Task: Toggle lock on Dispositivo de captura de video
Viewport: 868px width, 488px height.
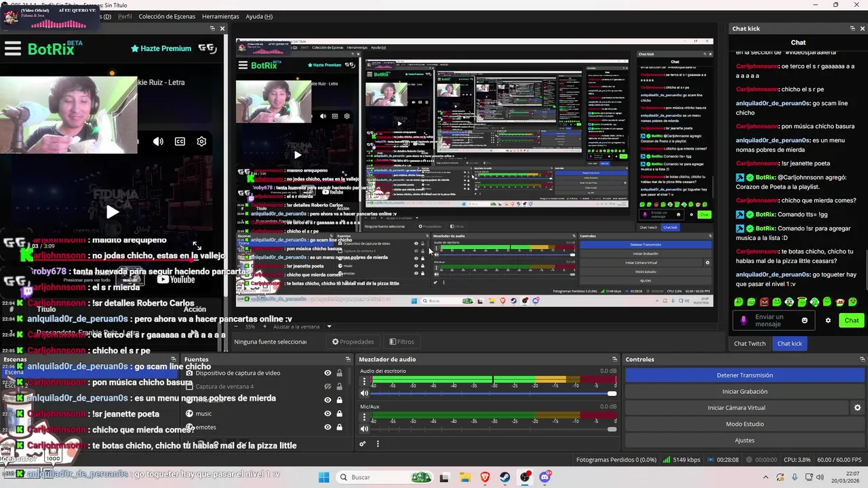Action: tap(339, 373)
